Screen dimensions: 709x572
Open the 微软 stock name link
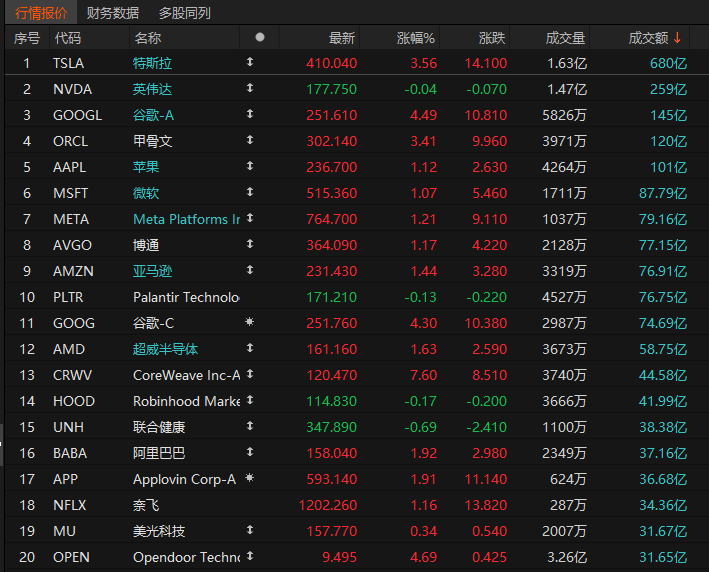click(x=146, y=193)
